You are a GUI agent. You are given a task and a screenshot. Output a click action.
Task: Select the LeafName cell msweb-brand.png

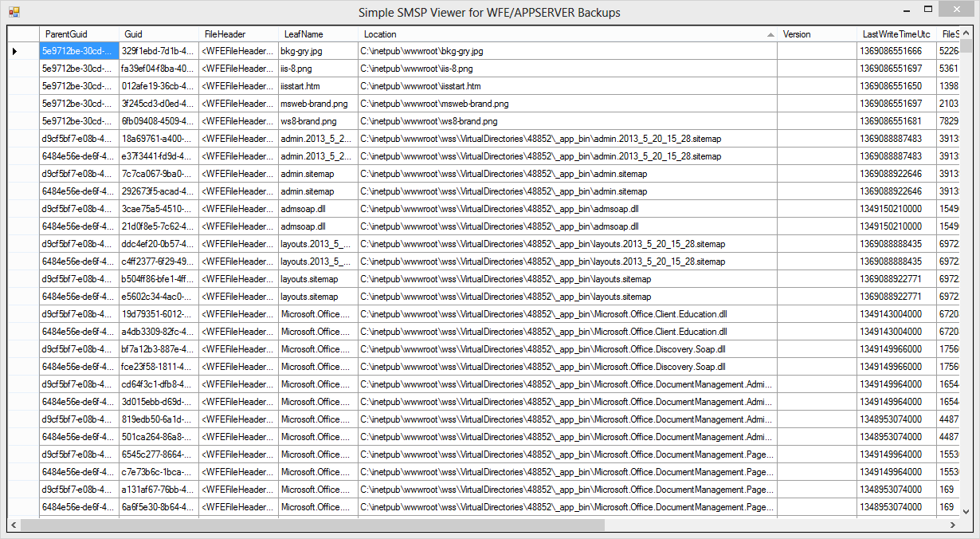tap(318, 104)
